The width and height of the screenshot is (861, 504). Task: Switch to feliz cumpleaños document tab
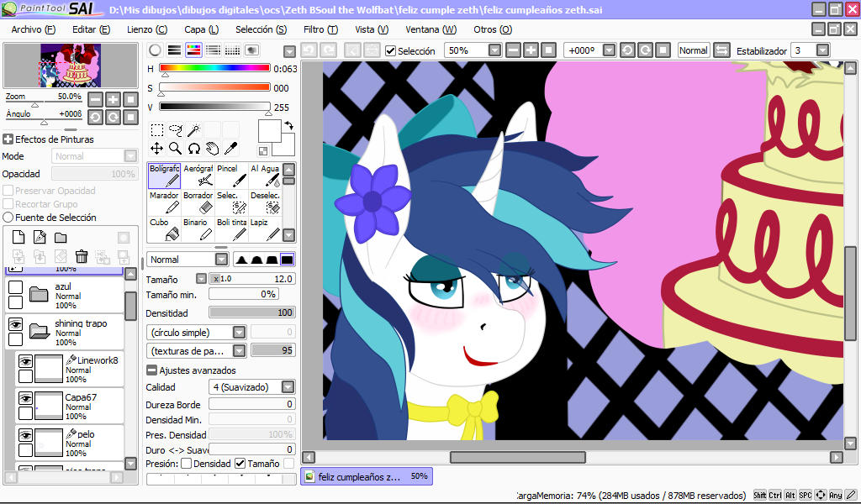coord(367,476)
